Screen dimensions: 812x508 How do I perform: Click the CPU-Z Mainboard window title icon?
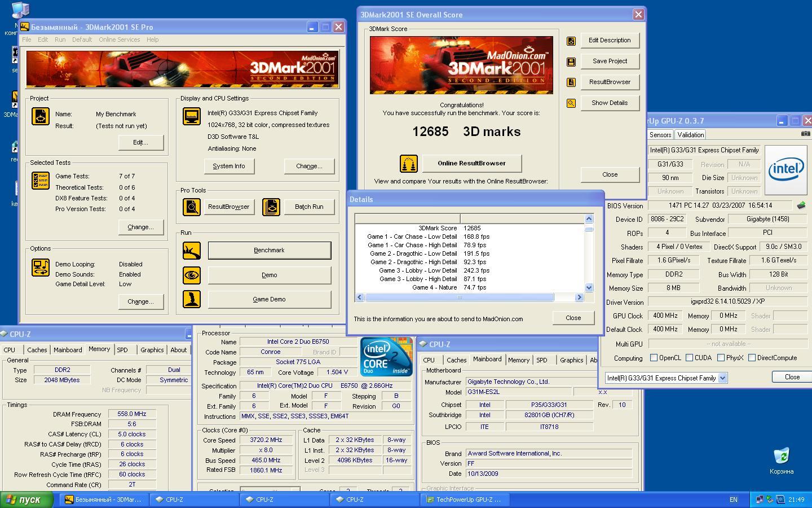[x=423, y=344]
